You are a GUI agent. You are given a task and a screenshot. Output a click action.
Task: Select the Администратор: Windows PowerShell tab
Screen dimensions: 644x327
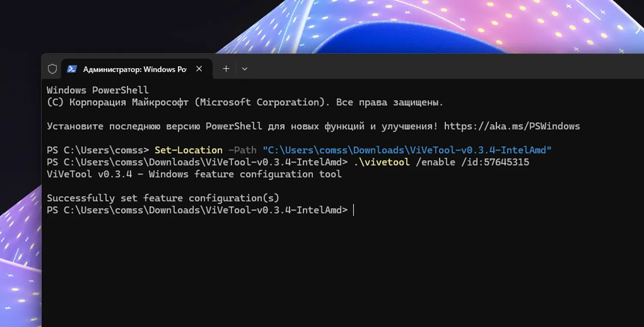pyautogui.click(x=137, y=69)
